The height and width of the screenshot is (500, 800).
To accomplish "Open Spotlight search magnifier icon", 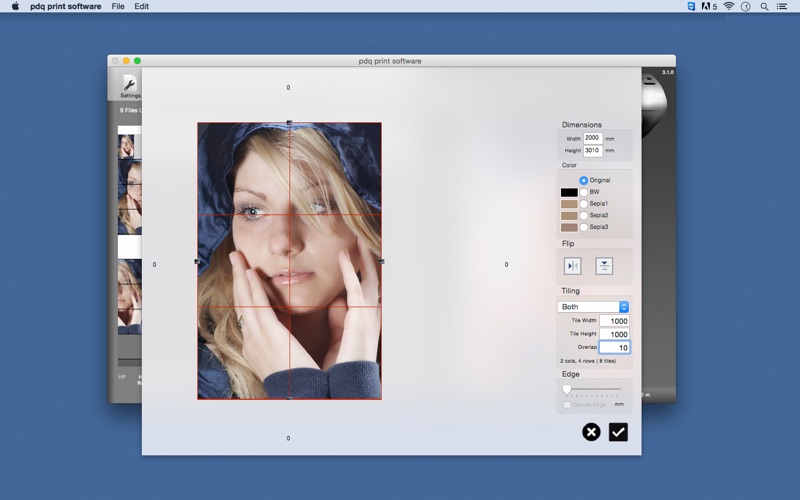I will pos(764,6).
